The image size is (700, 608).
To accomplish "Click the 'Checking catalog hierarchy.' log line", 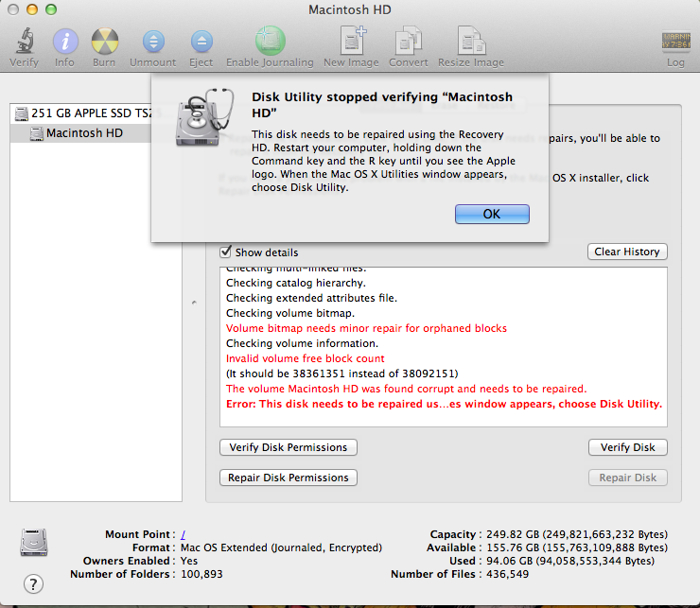I will pyautogui.click(x=295, y=283).
